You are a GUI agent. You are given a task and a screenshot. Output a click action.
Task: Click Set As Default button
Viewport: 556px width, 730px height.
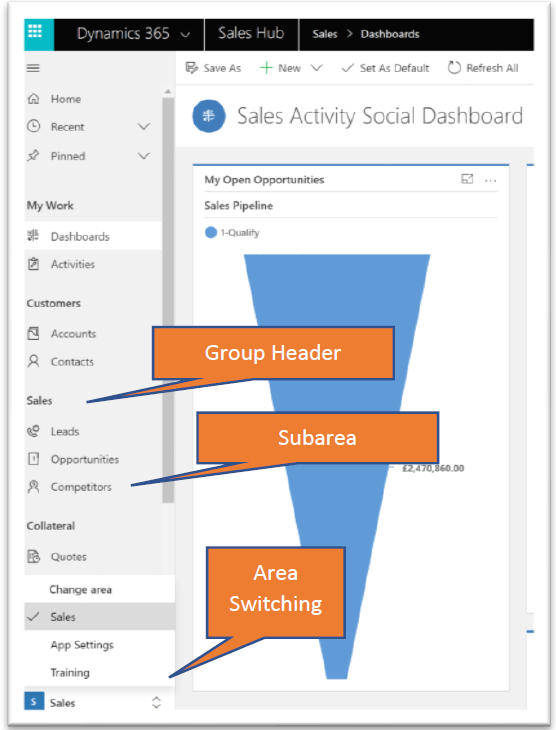click(x=386, y=68)
